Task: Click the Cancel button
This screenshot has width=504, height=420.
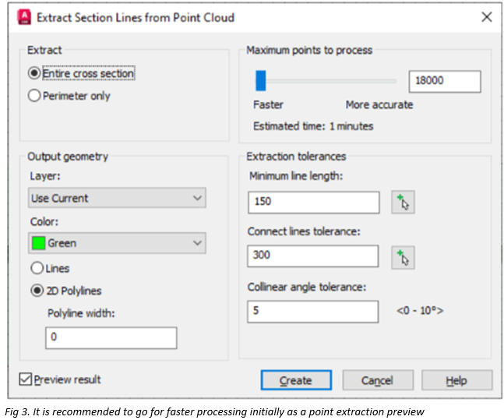Action: (x=378, y=380)
